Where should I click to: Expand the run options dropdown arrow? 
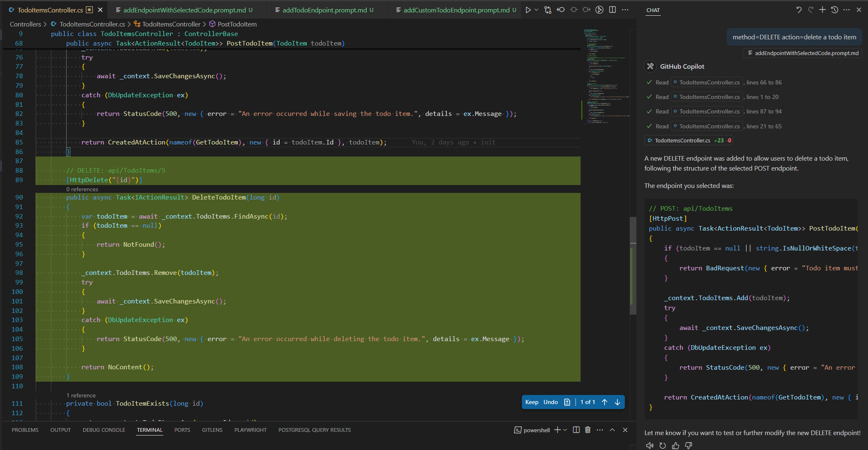(536, 10)
